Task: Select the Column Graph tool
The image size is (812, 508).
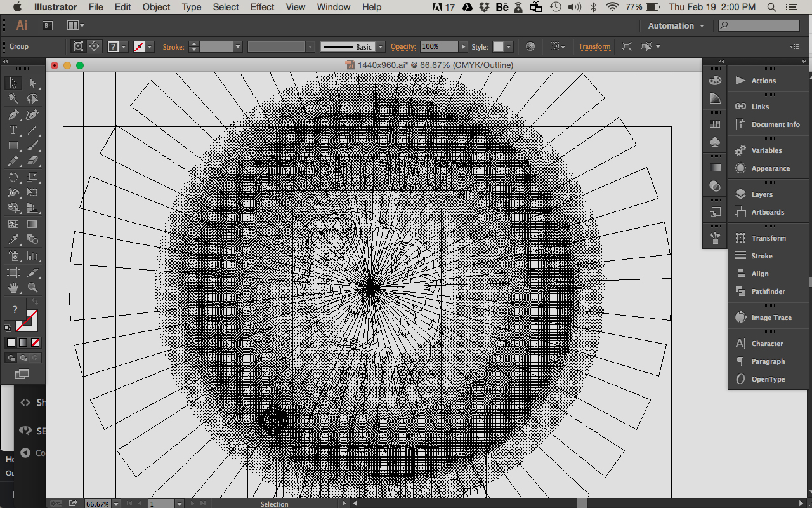Action: tap(32, 257)
